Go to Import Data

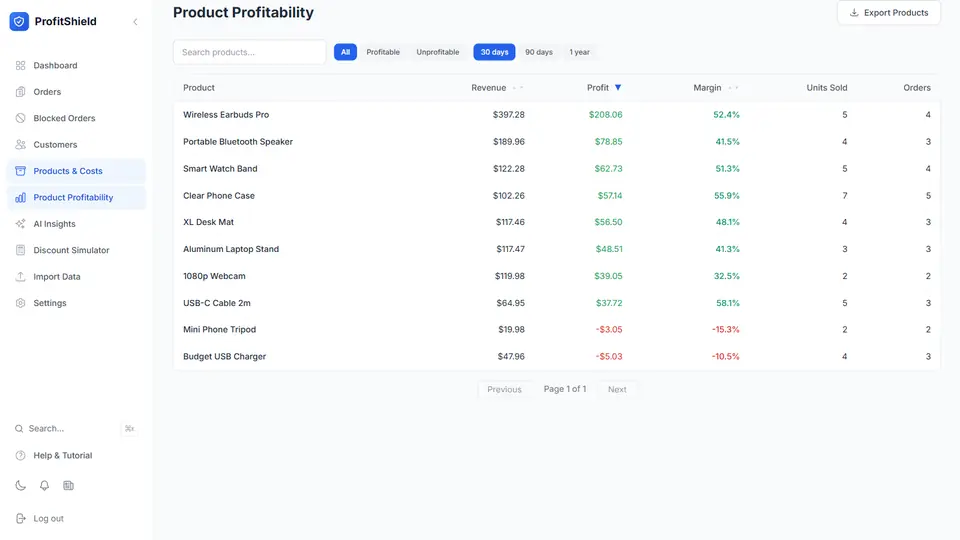(76, 277)
